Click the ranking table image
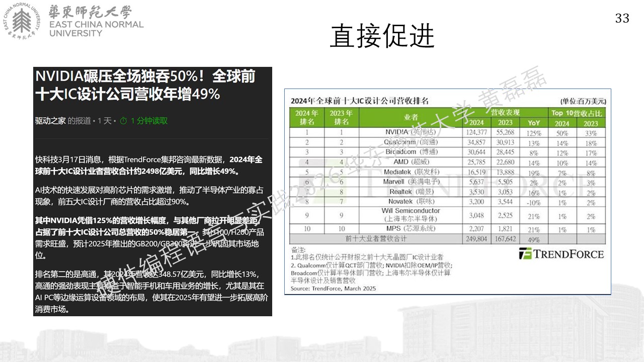 tap(447, 192)
